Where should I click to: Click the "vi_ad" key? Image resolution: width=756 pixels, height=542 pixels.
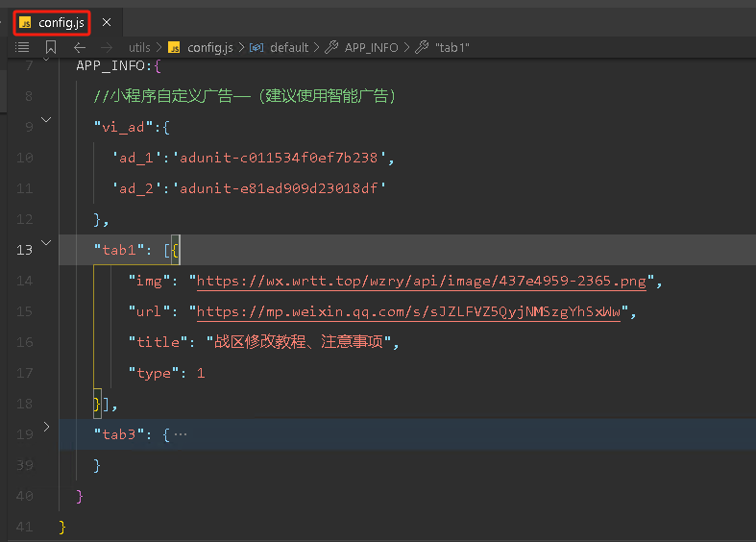pos(123,127)
